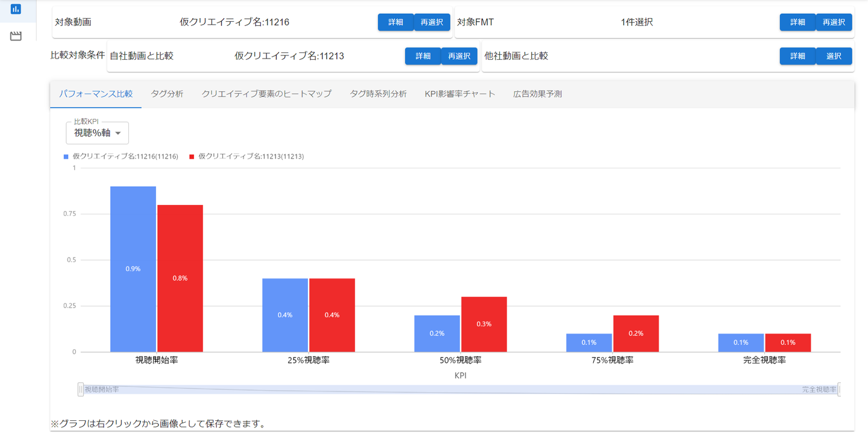The height and width of the screenshot is (448, 868).
Task: Click 選択 button for 他社動画と比較
Action: pos(834,56)
